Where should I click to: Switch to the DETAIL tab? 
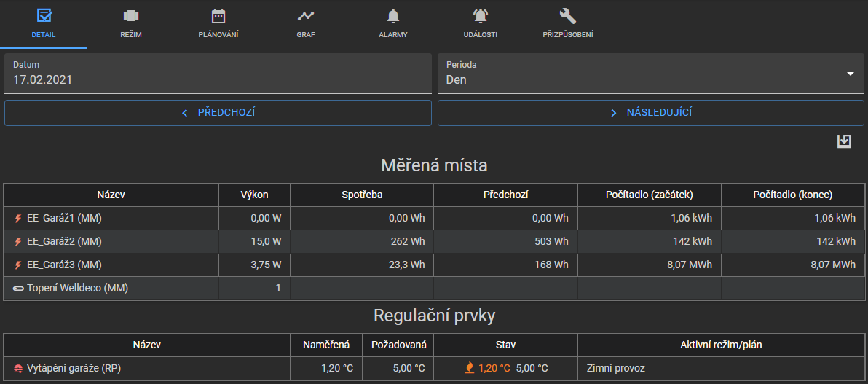coord(44,24)
